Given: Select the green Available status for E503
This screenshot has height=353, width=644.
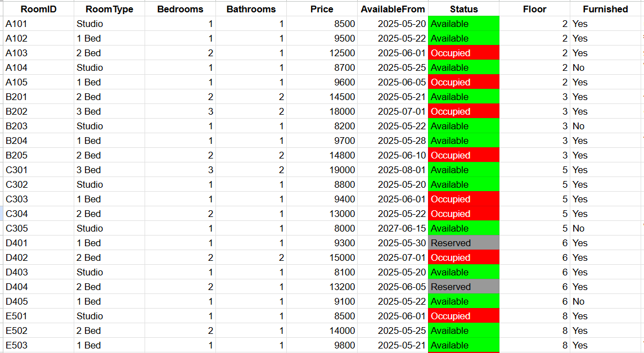Looking at the screenshot, I should coord(463,345).
